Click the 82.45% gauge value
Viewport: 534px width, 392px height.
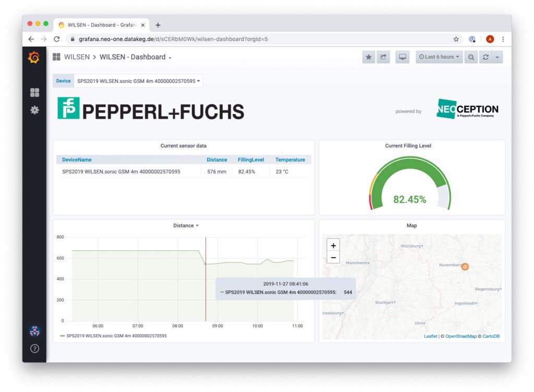click(x=410, y=200)
